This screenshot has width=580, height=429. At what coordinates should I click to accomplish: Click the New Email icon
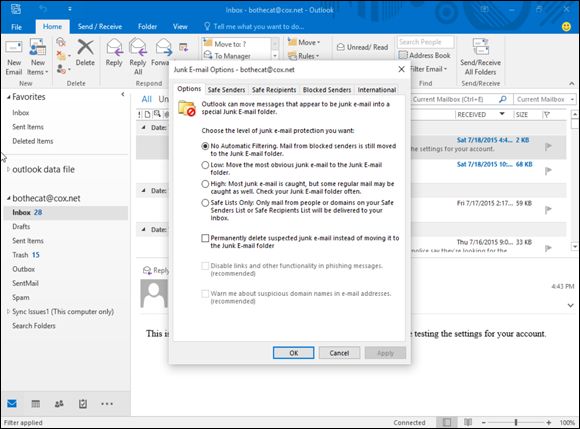pyautogui.click(x=14, y=48)
